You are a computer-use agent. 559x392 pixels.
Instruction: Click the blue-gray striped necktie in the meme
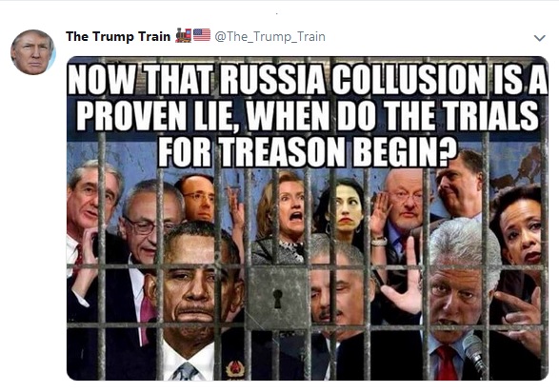pos(185,372)
